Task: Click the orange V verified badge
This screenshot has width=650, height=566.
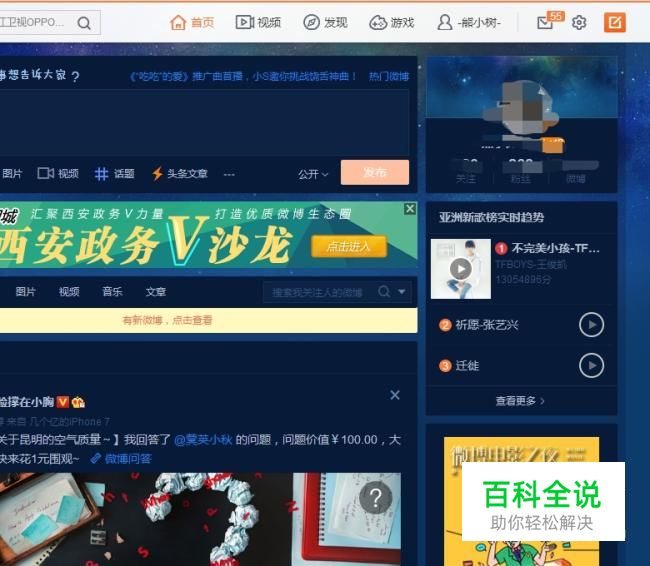Action: pos(63,402)
